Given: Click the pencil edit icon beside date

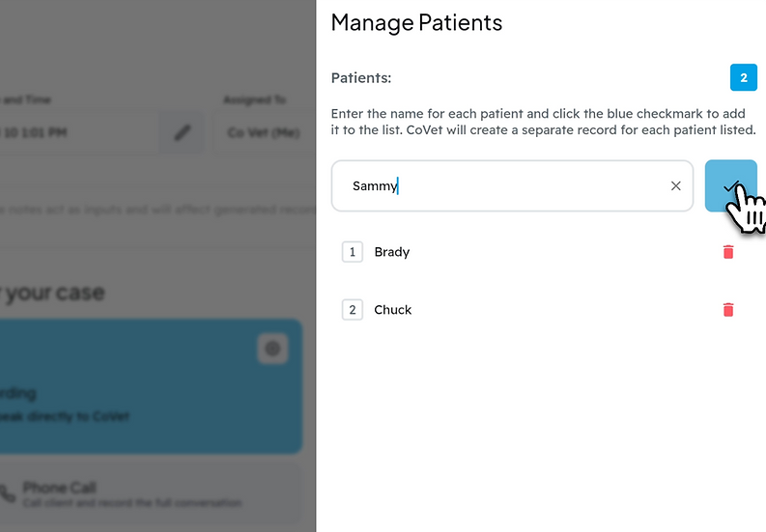Looking at the screenshot, I should tap(182, 132).
